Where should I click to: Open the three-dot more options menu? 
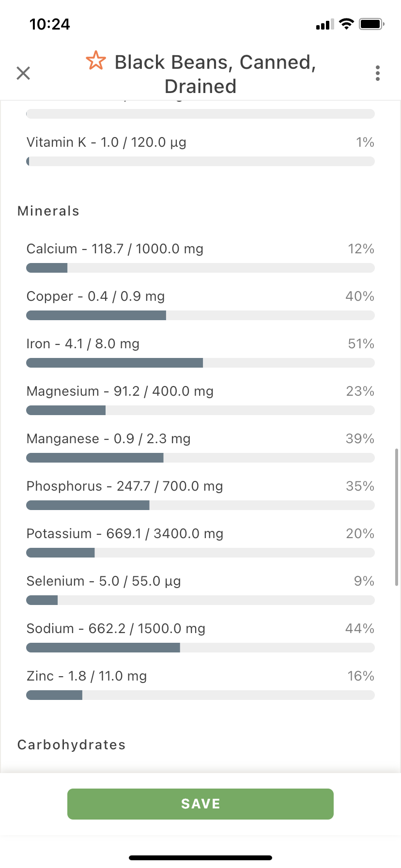tap(378, 73)
